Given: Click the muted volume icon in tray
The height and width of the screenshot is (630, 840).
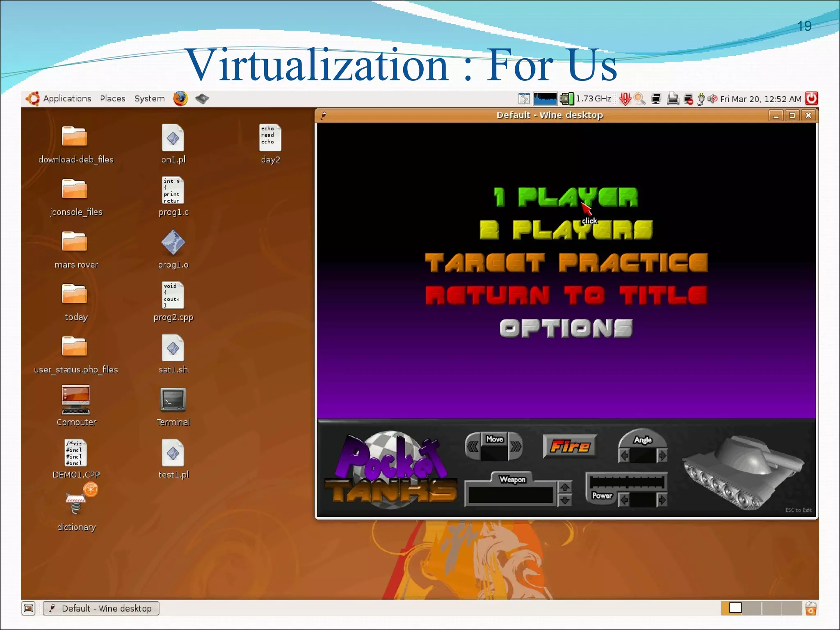Looking at the screenshot, I should (x=712, y=99).
